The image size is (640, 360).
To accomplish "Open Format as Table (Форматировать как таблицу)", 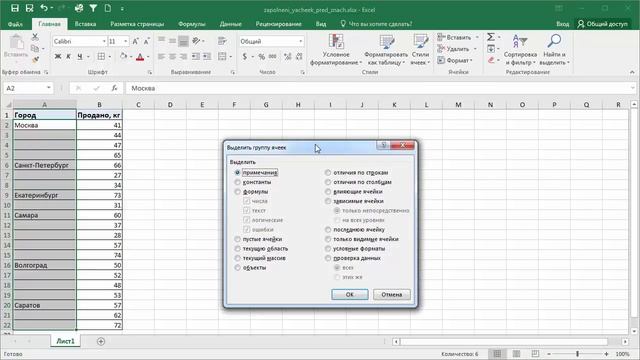I will click(x=386, y=49).
